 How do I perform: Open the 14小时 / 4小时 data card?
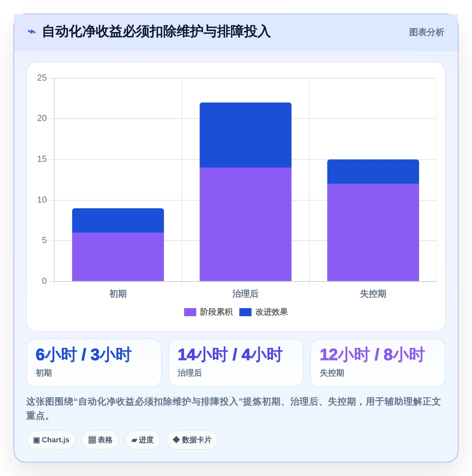[236, 363]
